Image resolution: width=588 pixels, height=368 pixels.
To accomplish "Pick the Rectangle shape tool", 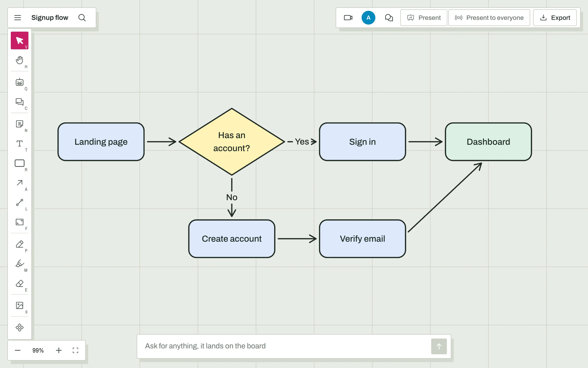I will [x=20, y=163].
